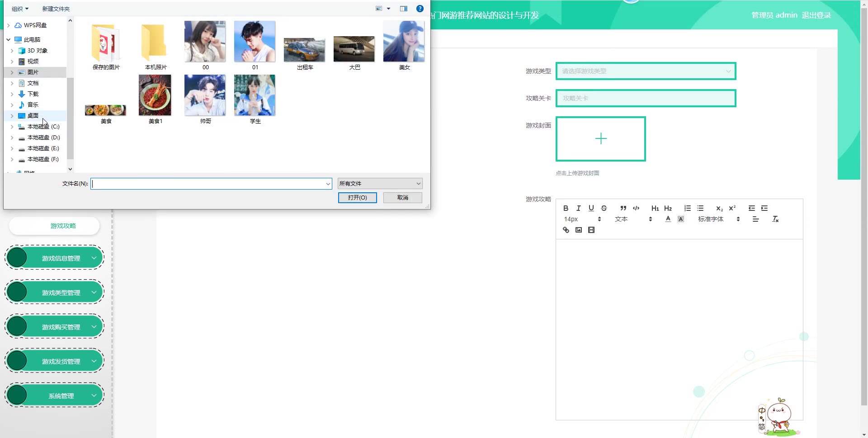Toggle bold formatting in editor toolbar
The image size is (868, 438).
coord(566,208)
